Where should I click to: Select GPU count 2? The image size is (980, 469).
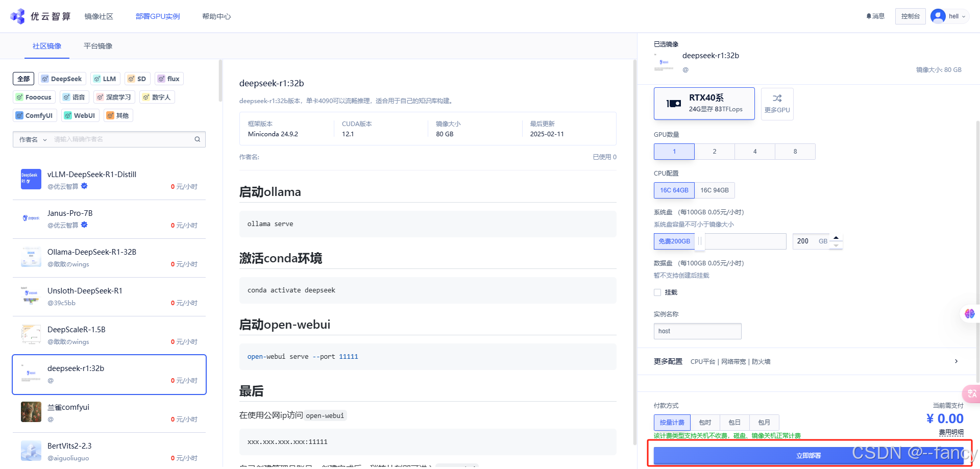pyautogui.click(x=715, y=152)
